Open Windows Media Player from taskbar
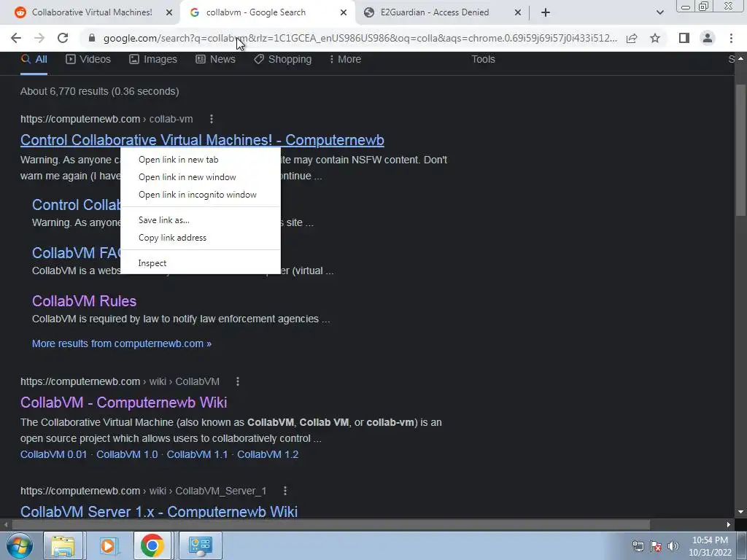The image size is (747, 560). [108, 545]
